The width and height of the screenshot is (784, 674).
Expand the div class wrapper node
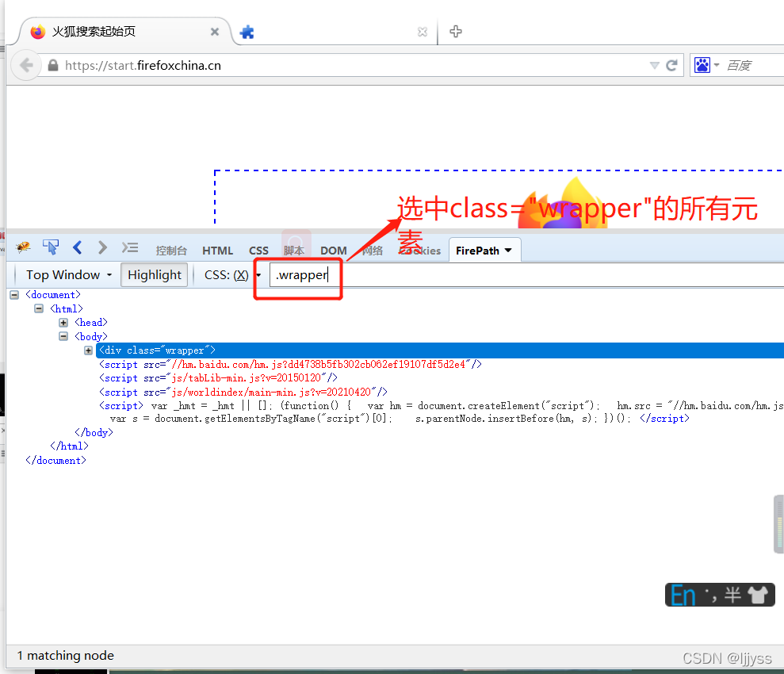point(88,350)
